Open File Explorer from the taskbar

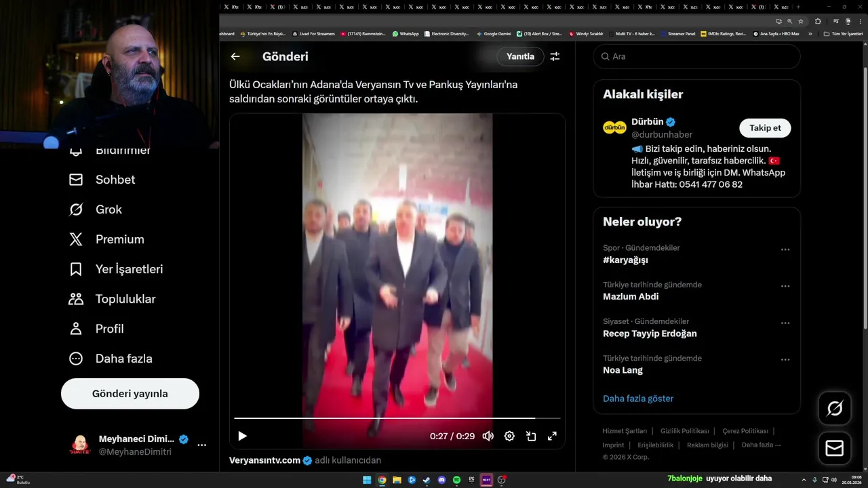click(397, 480)
